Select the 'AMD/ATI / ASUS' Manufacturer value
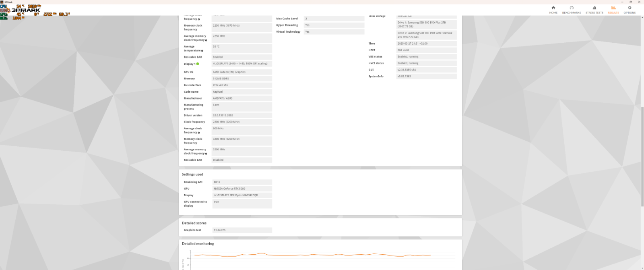 [x=242, y=98]
